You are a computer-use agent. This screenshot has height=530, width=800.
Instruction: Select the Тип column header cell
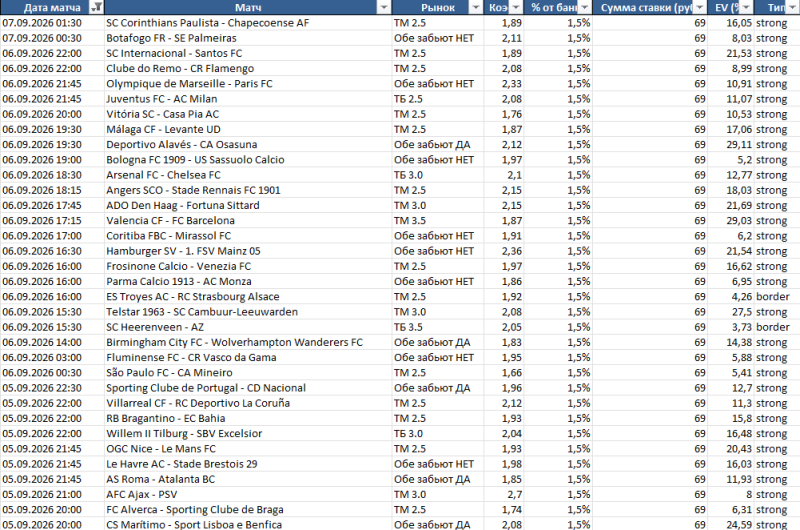click(x=777, y=7)
